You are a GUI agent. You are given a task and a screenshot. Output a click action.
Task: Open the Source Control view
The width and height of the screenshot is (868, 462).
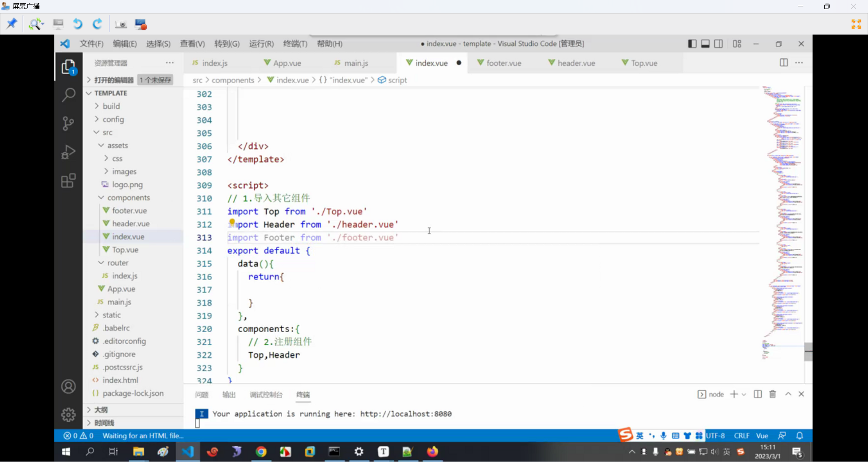pos(68,123)
